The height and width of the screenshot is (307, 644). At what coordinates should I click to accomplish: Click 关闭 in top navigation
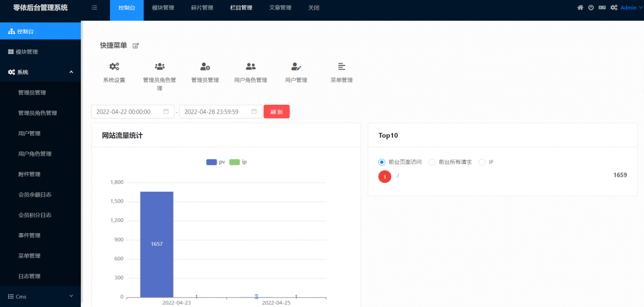pos(314,8)
